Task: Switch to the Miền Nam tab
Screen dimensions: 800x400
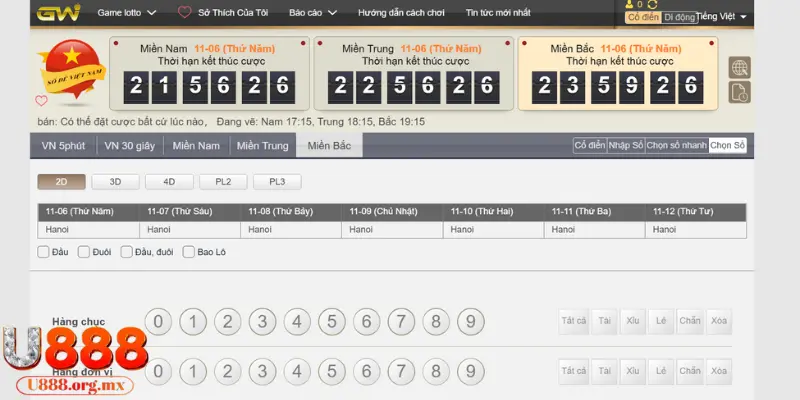Action: (x=196, y=146)
